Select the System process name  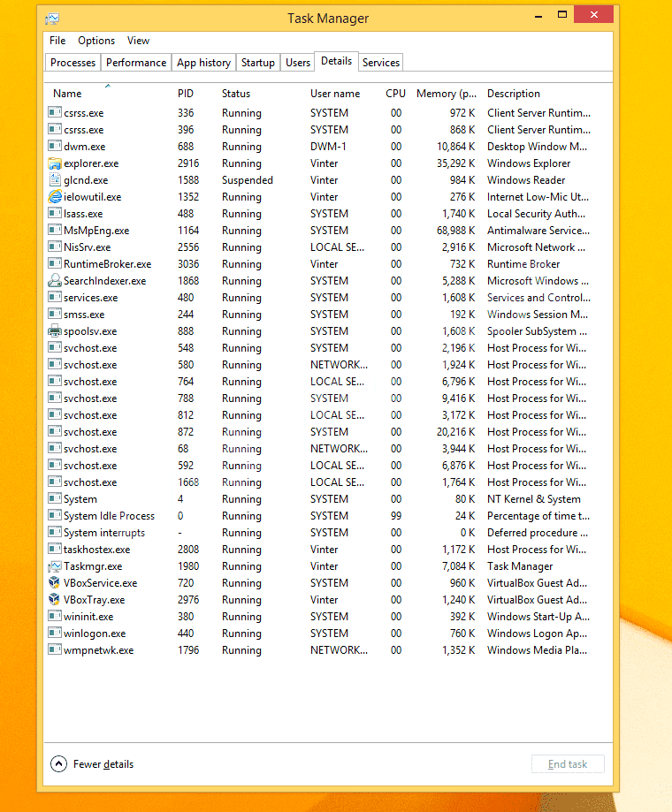[x=80, y=499]
